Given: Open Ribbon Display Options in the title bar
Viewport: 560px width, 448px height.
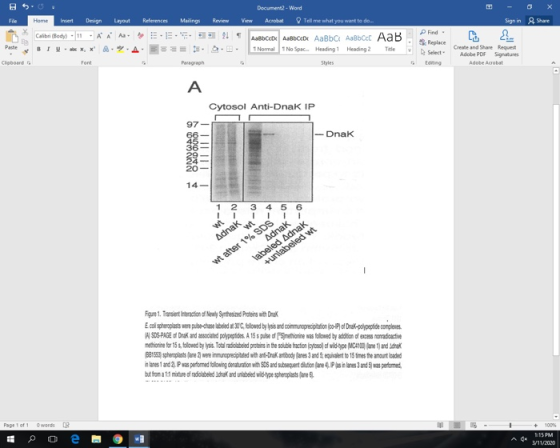Looking at the screenshot, I should coord(489,7).
